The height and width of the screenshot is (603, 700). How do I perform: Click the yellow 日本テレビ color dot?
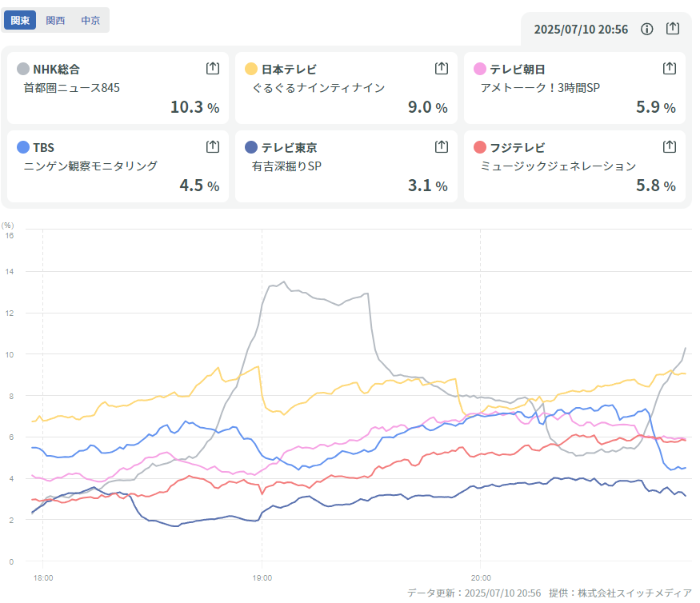[251, 70]
